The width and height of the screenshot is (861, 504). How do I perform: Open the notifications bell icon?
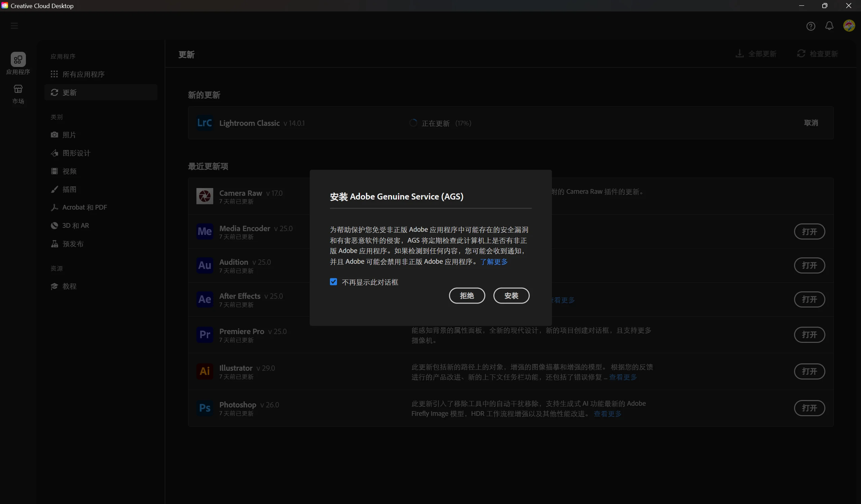829,26
